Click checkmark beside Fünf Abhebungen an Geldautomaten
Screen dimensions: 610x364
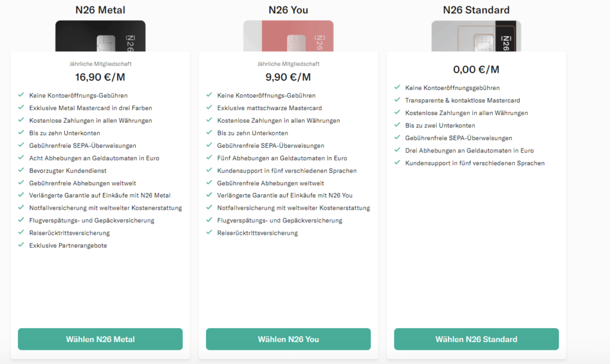[x=209, y=157]
